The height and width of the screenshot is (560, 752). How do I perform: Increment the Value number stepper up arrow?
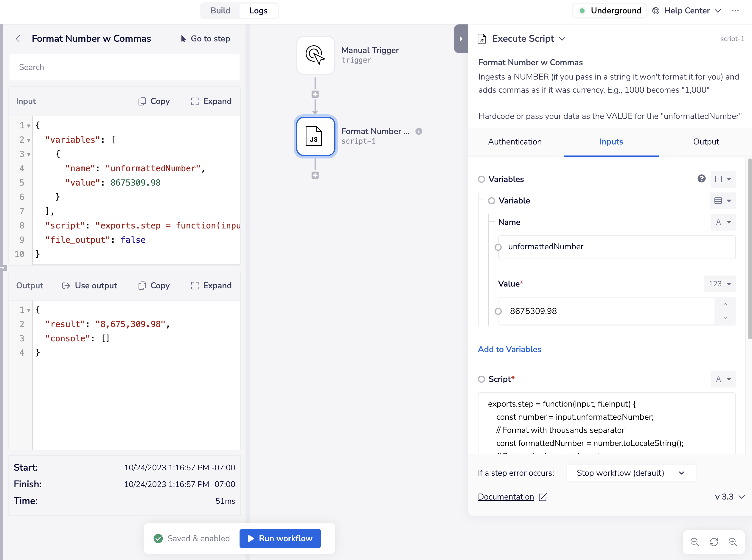[x=725, y=304]
